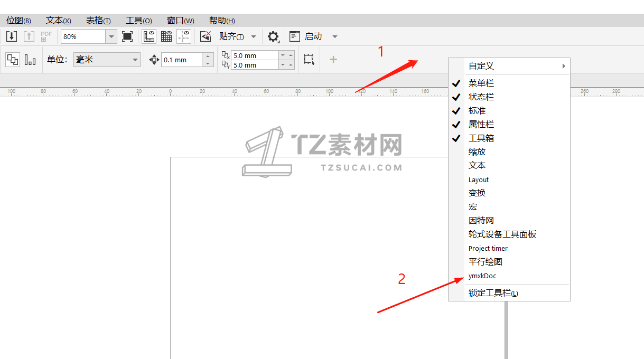Viewport: 644px width, 359px height.
Task: Click the duplicate distance X 5.0 mm field
Action: (x=255, y=55)
